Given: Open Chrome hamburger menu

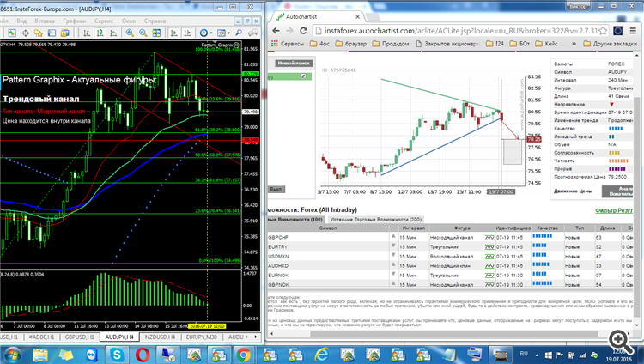Looking at the screenshot, I should coord(633,31).
